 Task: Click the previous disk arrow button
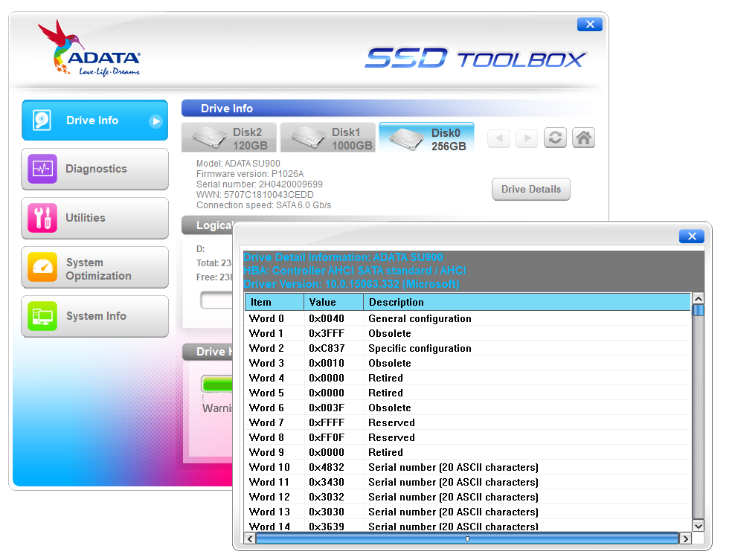499,138
